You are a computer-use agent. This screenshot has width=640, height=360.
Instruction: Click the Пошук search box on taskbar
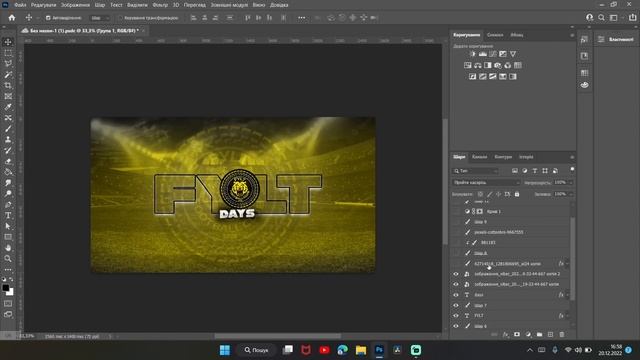click(x=257, y=350)
